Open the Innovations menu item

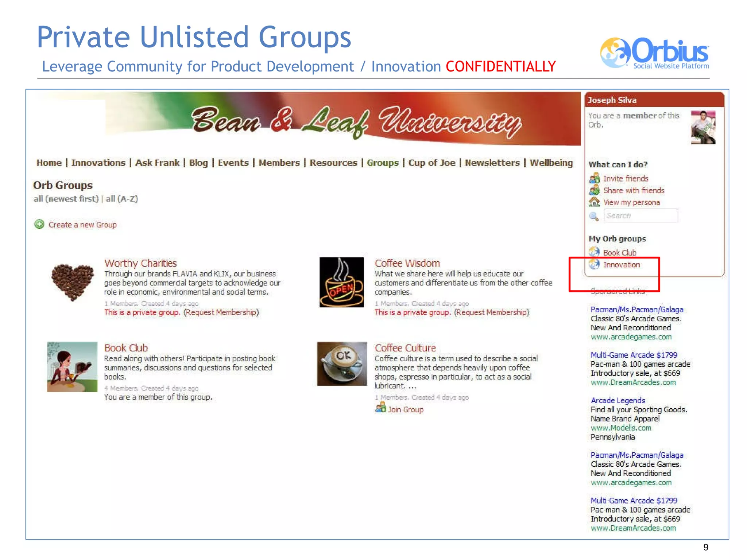pos(98,163)
